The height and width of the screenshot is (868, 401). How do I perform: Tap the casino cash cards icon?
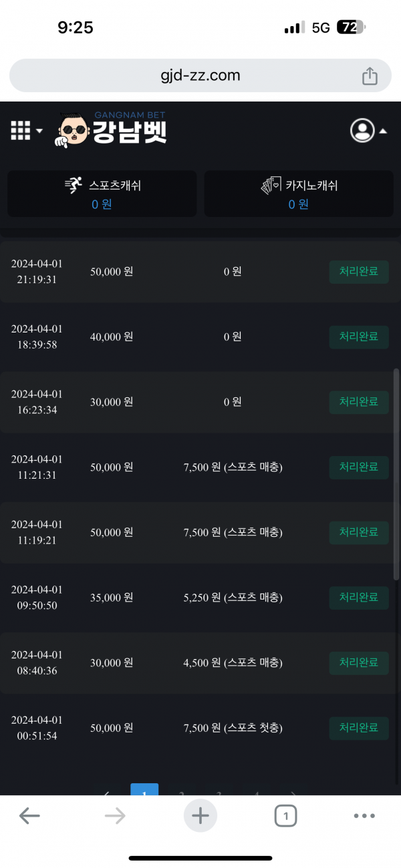[271, 186]
